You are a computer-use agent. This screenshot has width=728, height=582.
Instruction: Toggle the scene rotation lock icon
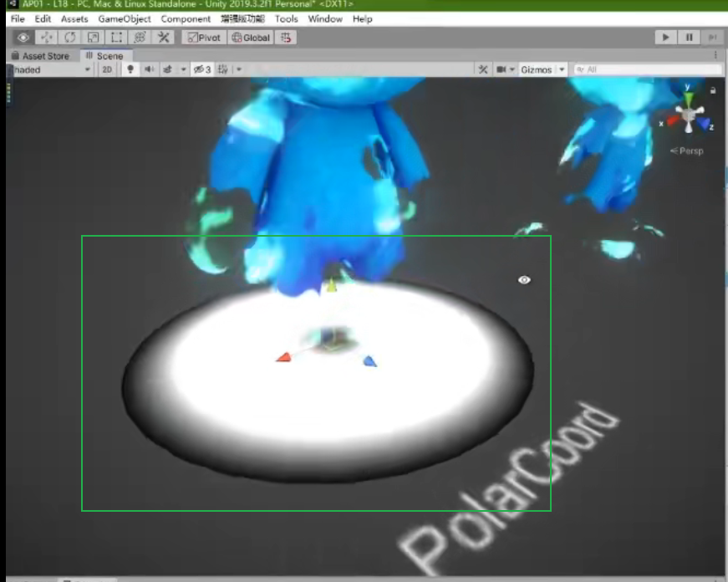point(713,90)
